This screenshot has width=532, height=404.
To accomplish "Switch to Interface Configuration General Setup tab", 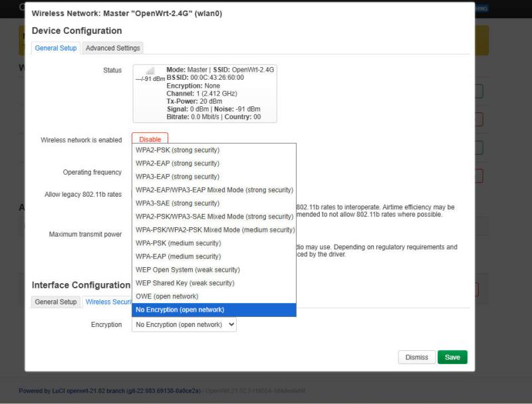I will coord(55,302).
